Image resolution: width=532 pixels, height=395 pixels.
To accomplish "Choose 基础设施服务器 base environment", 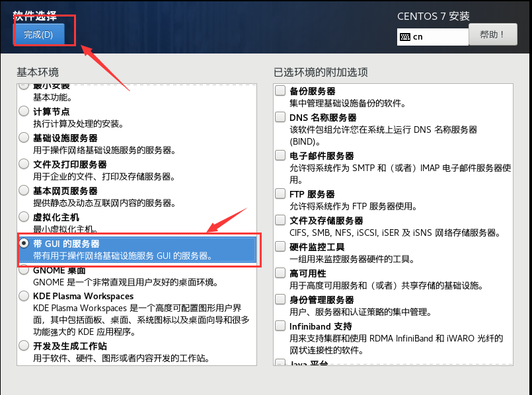I will point(24,137).
